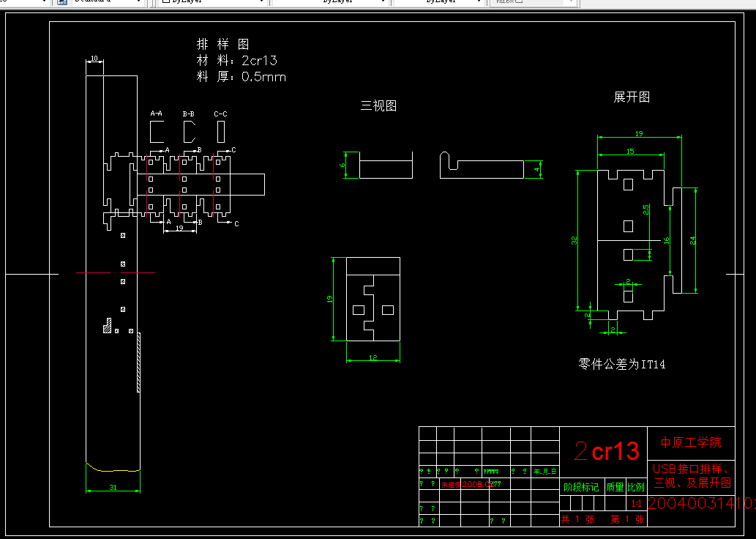This screenshot has height=539, width=756.
Task: Click the 1:1 scale value in title block
Action: [x=636, y=502]
